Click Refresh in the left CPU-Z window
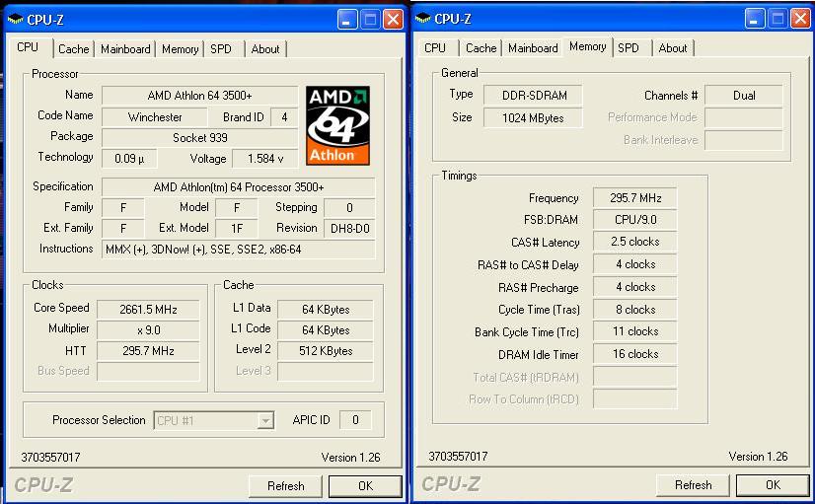 [x=285, y=486]
